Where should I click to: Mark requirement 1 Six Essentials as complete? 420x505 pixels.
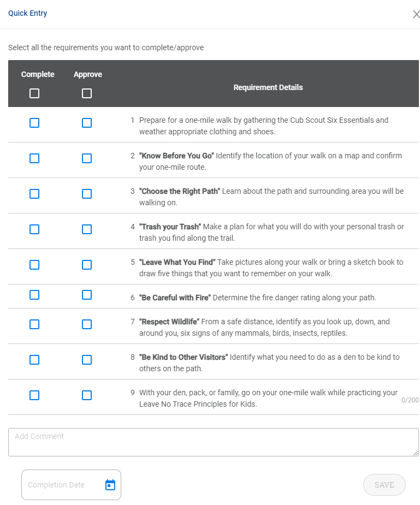[x=34, y=123]
